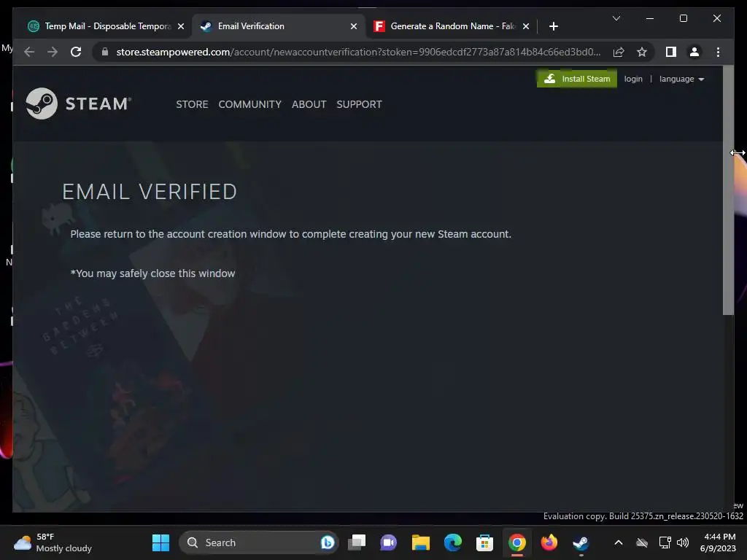The height and width of the screenshot is (560, 747).
Task: Open File Explorer from the taskbar
Action: (421, 542)
